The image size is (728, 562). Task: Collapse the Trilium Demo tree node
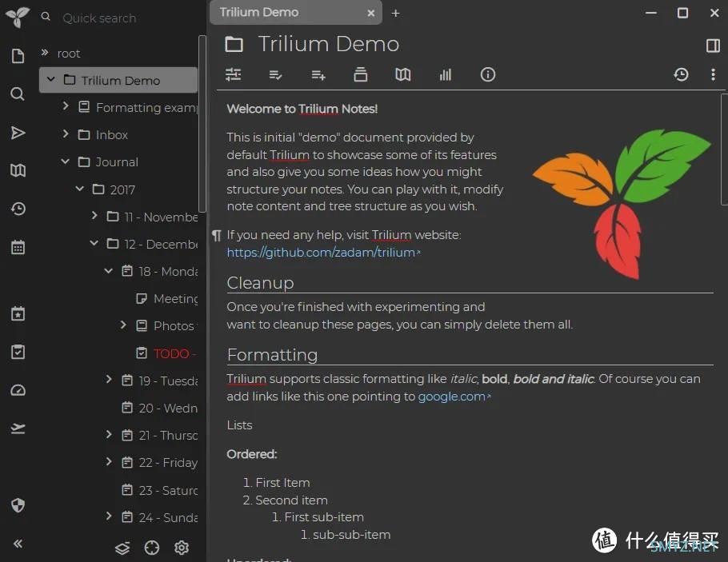point(51,80)
